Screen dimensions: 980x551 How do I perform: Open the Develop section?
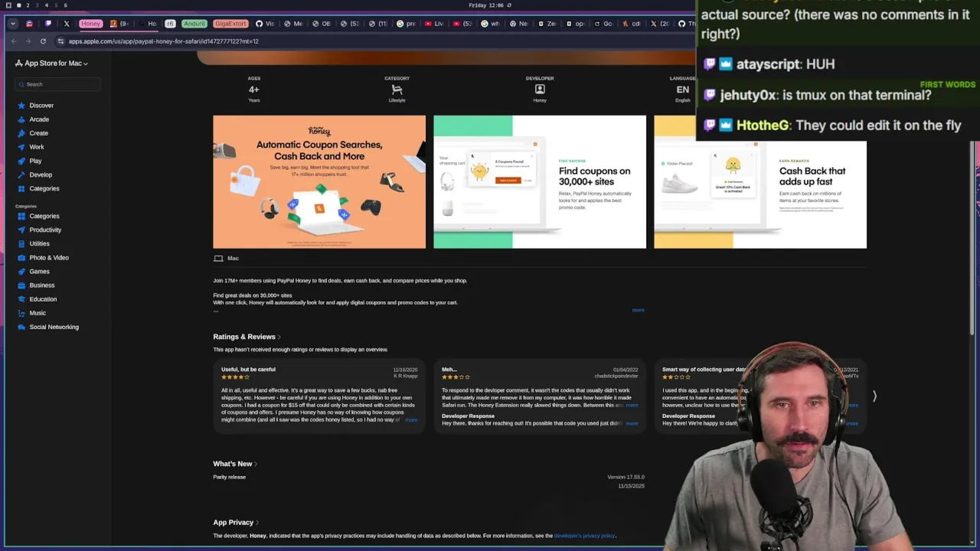coord(41,174)
